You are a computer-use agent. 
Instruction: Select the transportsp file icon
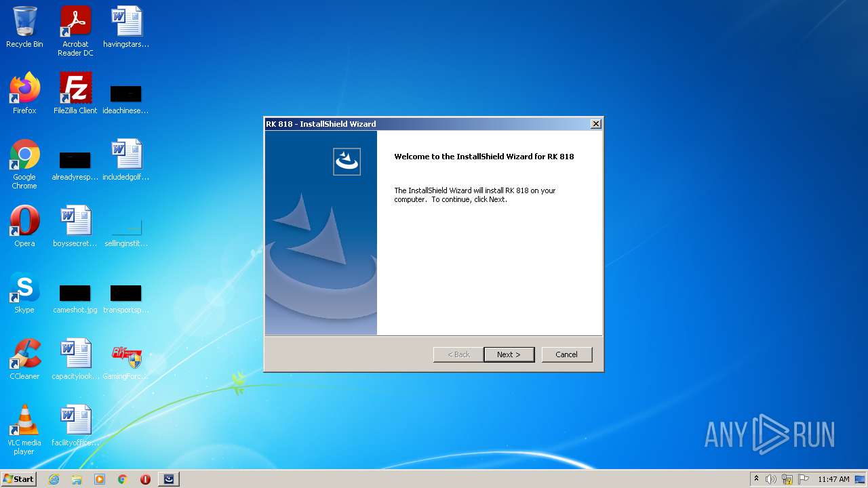point(126,298)
